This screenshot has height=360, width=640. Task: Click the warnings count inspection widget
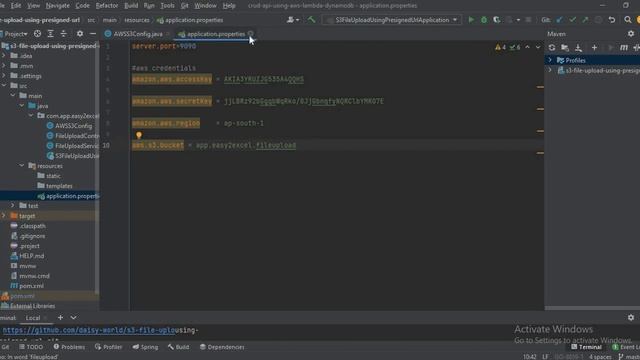(x=500, y=47)
